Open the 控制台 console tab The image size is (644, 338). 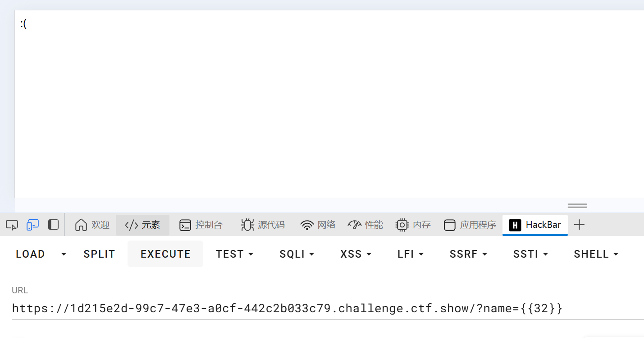tap(201, 225)
